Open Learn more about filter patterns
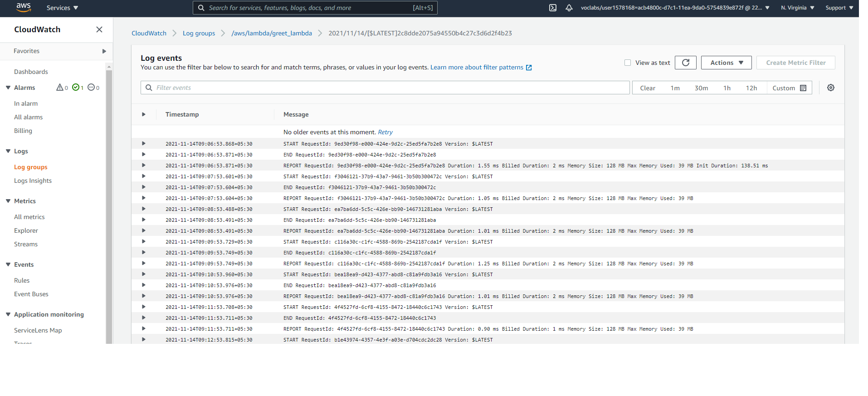Image resolution: width=868 pixels, height=396 pixels. [x=477, y=67]
